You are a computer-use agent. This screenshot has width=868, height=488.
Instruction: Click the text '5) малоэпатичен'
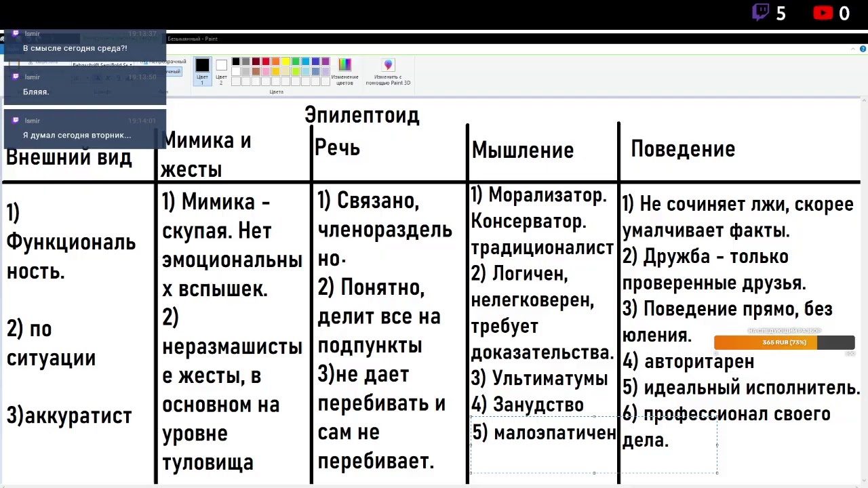click(x=544, y=432)
